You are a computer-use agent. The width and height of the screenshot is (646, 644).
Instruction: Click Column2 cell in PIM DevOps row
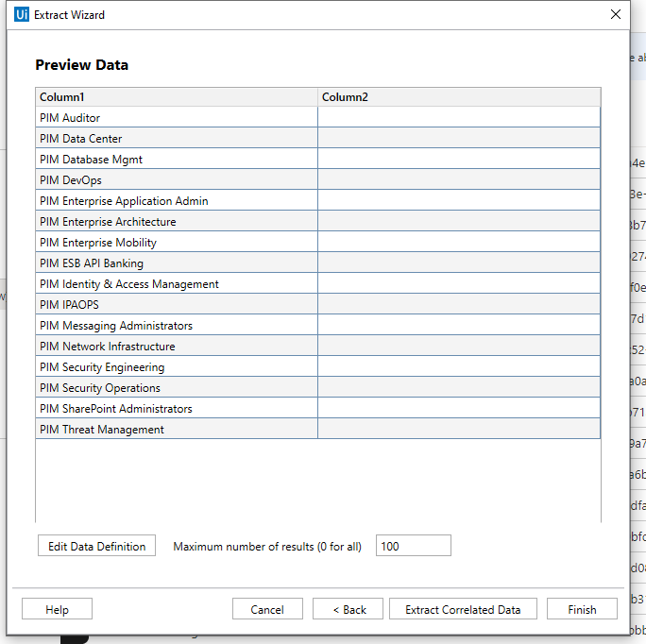pos(459,179)
